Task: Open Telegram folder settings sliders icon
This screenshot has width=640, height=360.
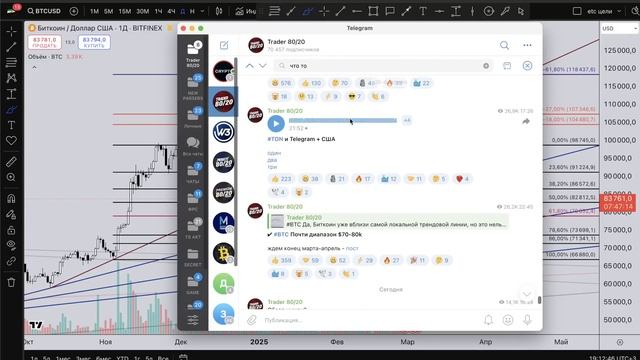Action: [193, 320]
